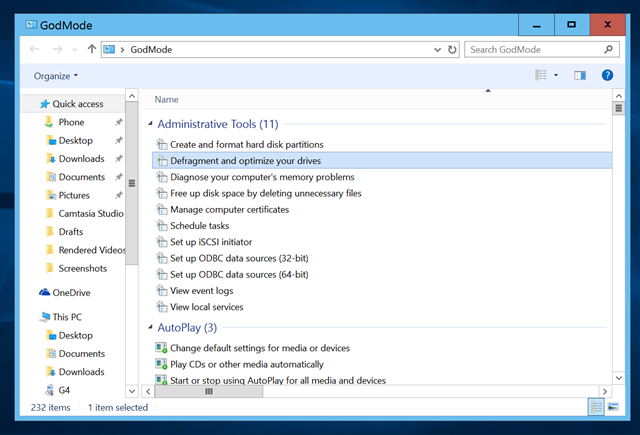The width and height of the screenshot is (640, 435).
Task: Click the icon beside Manage computer certificates
Action: click(162, 209)
